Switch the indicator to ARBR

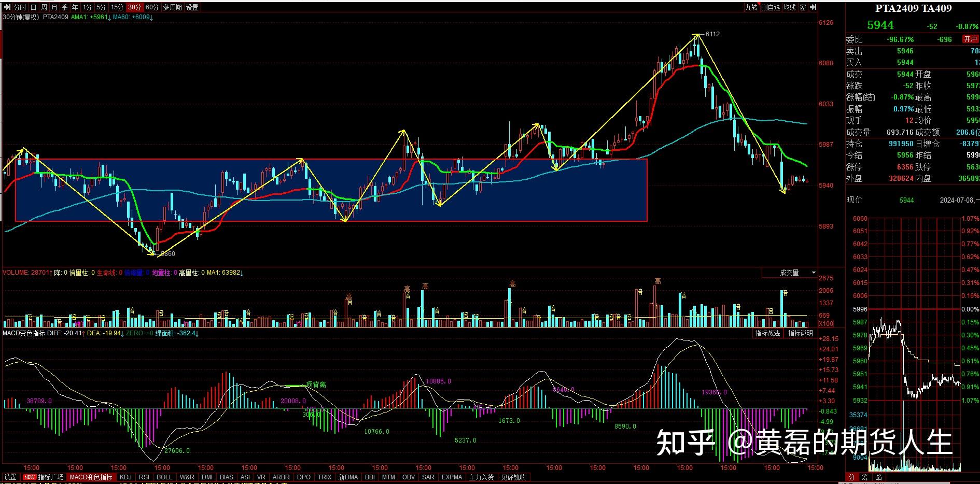[x=281, y=477]
